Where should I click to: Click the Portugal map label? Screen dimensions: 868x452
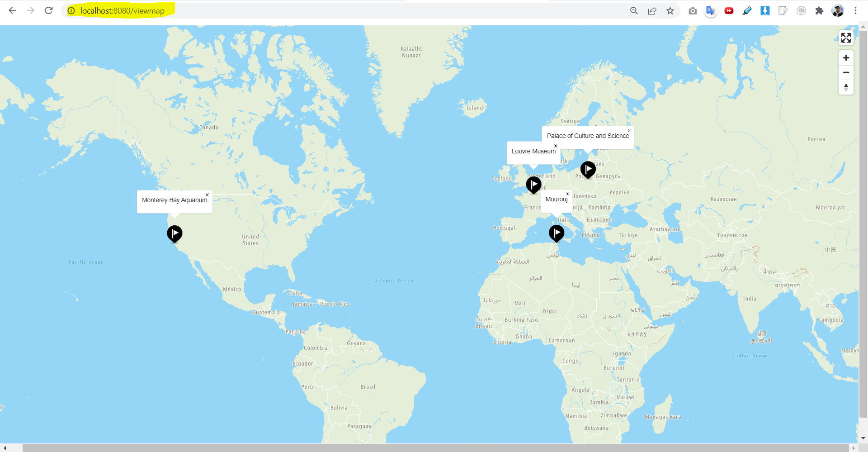[504, 228]
